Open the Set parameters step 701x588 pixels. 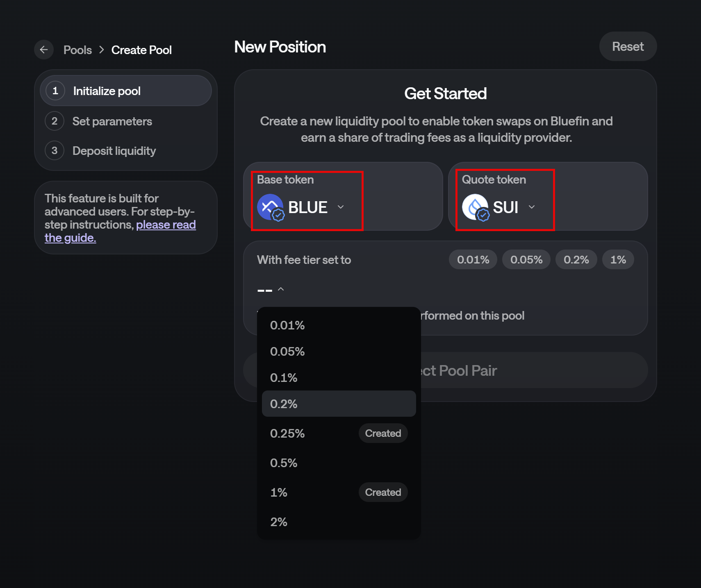coord(112,121)
